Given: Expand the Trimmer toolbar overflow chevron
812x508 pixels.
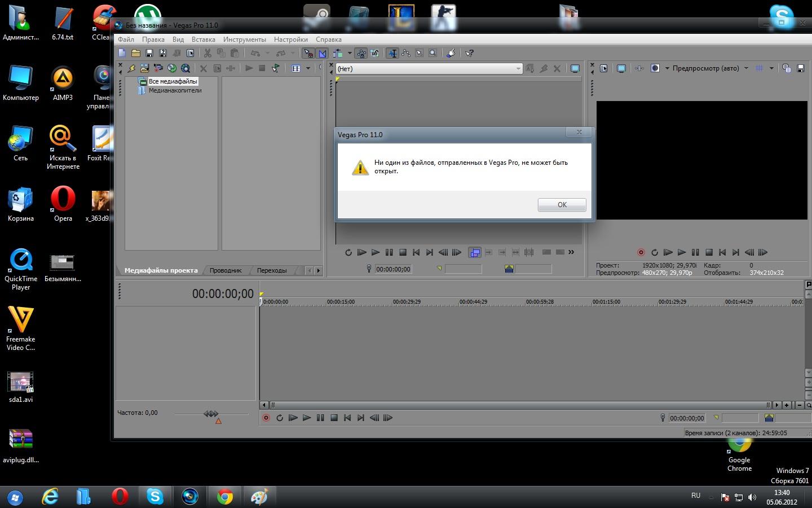Looking at the screenshot, I should tap(571, 252).
